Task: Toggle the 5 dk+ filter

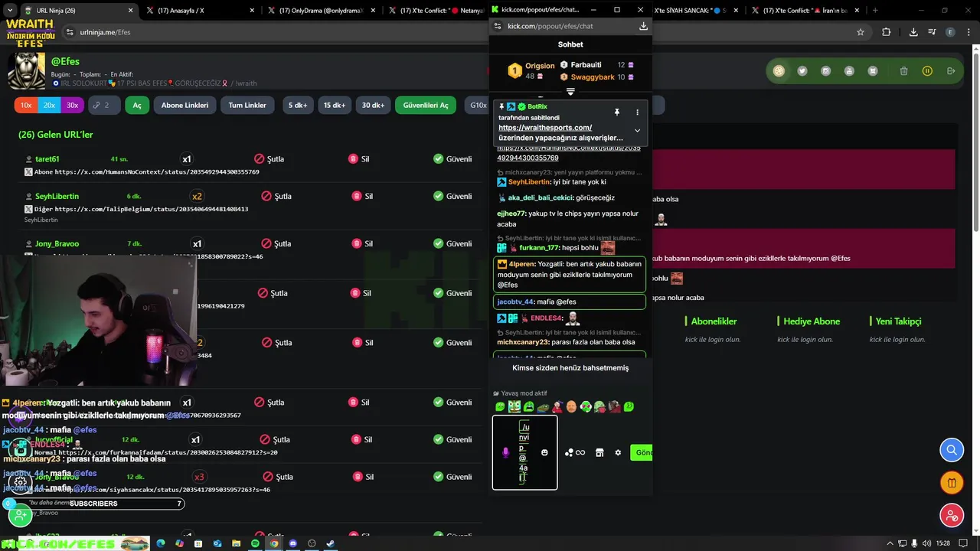Action: tap(298, 105)
